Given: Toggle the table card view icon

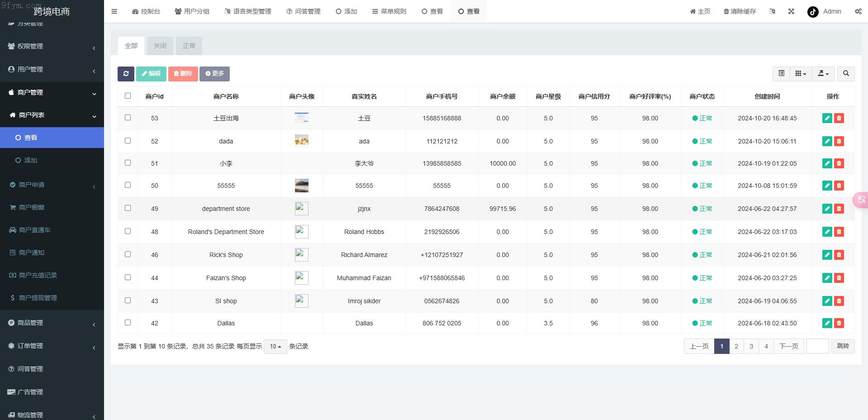Looking at the screenshot, I should pyautogui.click(x=781, y=74).
